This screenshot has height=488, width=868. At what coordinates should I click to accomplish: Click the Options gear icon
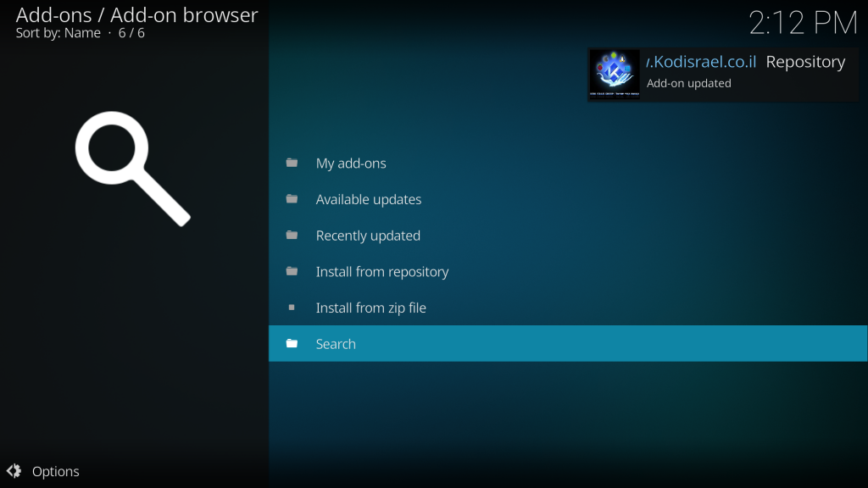coord(14,471)
